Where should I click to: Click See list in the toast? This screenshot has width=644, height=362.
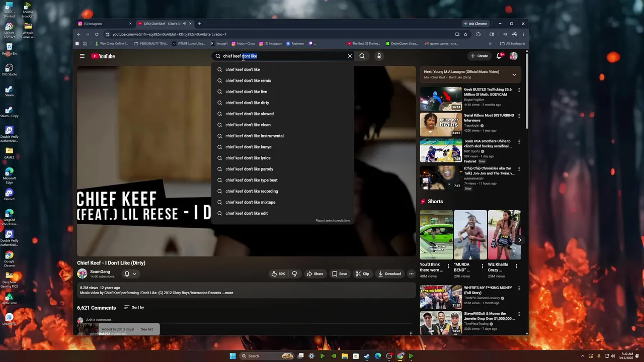click(x=147, y=329)
